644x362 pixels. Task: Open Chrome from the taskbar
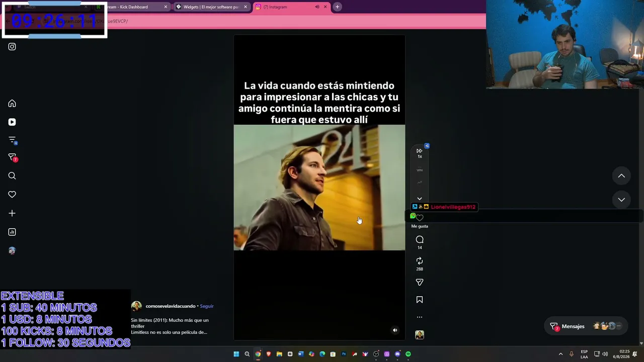tap(258, 354)
